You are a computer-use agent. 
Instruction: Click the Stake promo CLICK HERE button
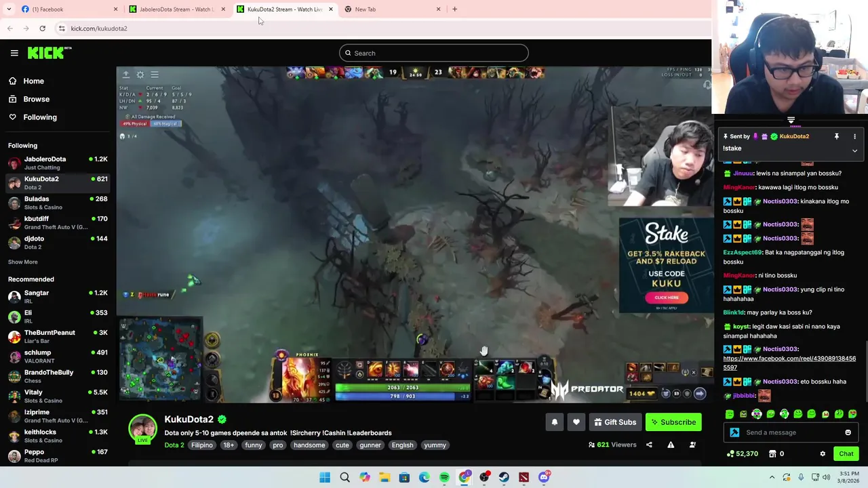click(667, 298)
